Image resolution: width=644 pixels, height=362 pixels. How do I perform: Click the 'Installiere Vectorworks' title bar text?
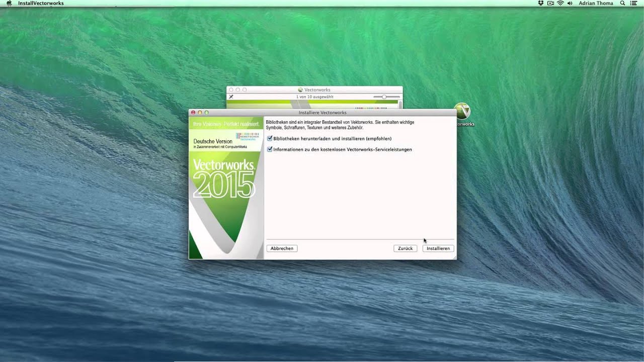(x=323, y=113)
